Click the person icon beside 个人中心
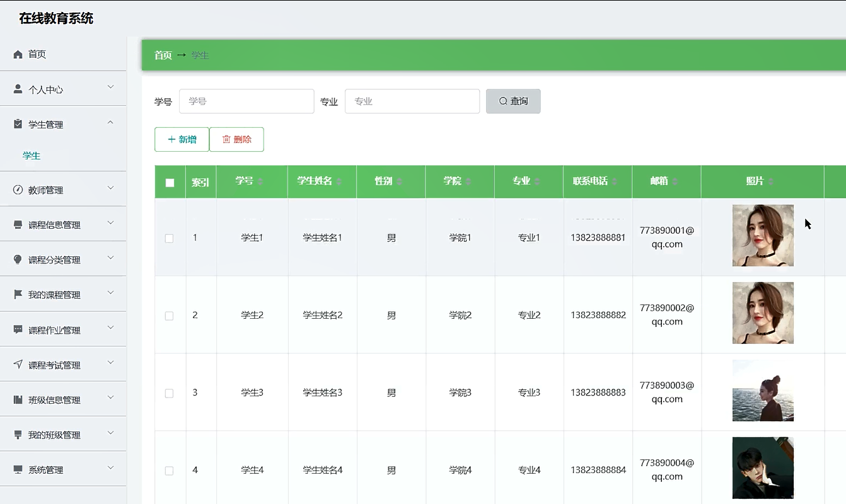This screenshot has height=504, width=846. point(18,89)
